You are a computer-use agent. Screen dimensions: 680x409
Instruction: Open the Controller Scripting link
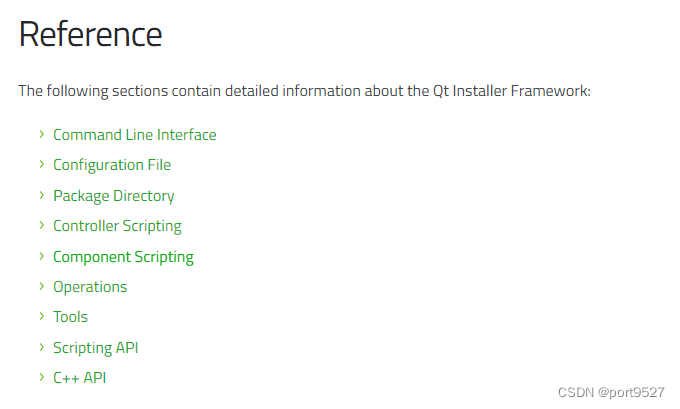point(117,226)
